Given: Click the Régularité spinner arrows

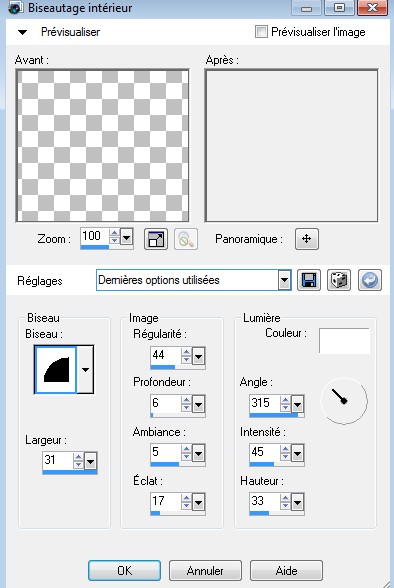Looking at the screenshot, I should tap(186, 356).
